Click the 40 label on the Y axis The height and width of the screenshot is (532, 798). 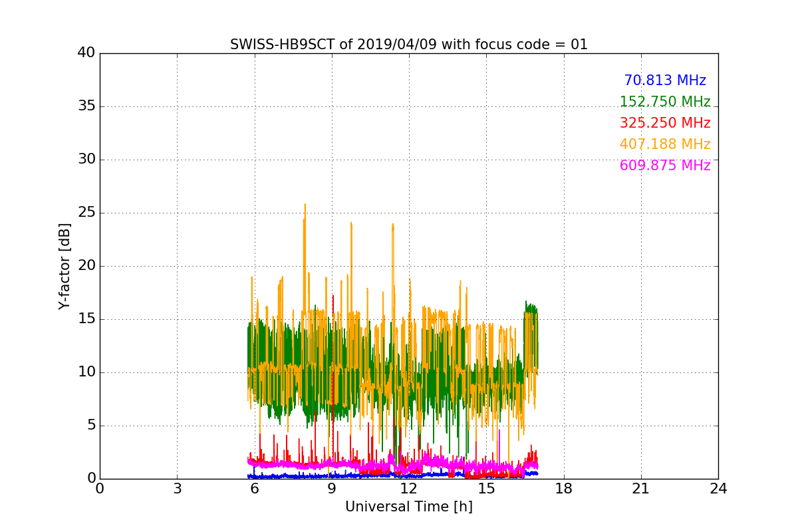[86, 53]
